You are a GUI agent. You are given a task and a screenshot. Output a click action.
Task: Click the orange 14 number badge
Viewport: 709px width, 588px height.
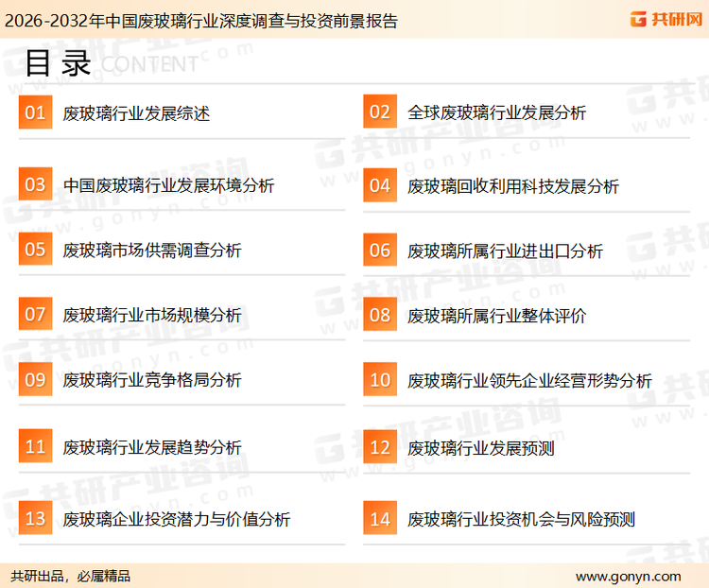coord(380,518)
